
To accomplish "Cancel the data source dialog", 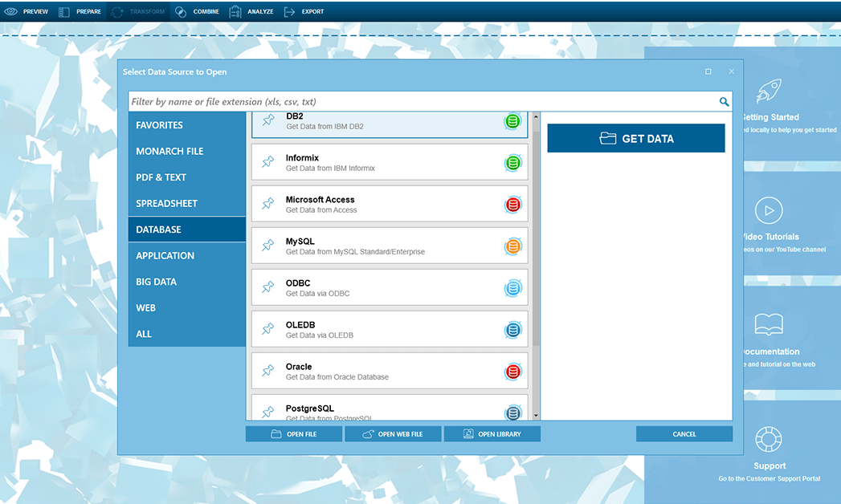I will (x=684, y=434).
